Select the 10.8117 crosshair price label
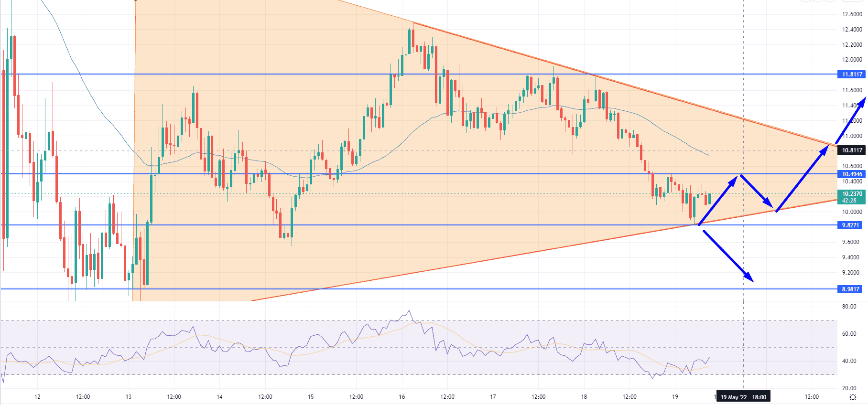This screenshot has height=405, width=868. click(852, 150)
